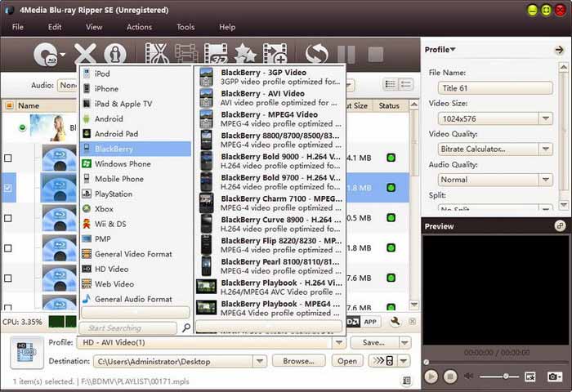Open the 3D conversion toolbar icon

click(x=216, y=54)
